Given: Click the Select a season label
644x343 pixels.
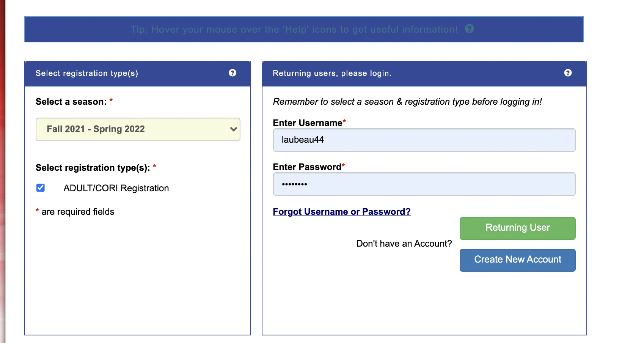Looking at the screenshot, I should pyautogui.click(x=71, y=102).
